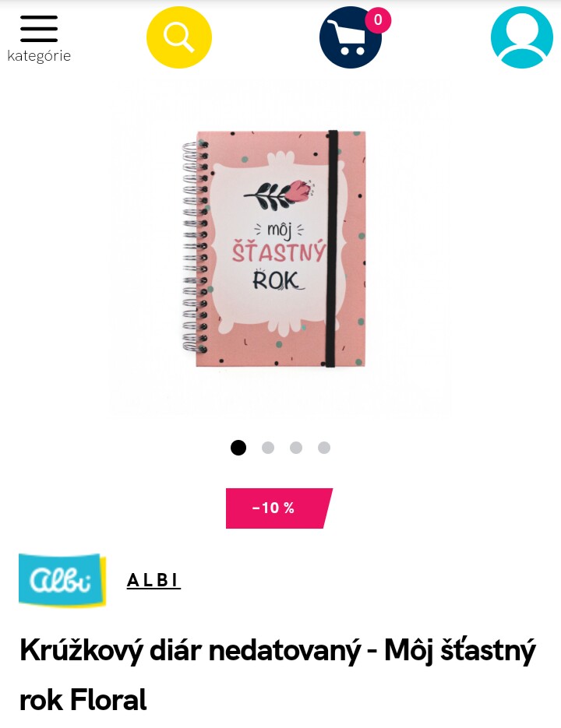The width and height of the screenshot is (561, 728).
Task: Switch to the second product image dot
Action: coord(268,448)
